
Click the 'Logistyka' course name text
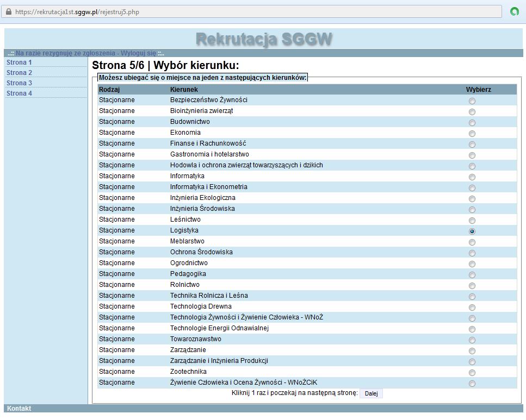point(184,230)
